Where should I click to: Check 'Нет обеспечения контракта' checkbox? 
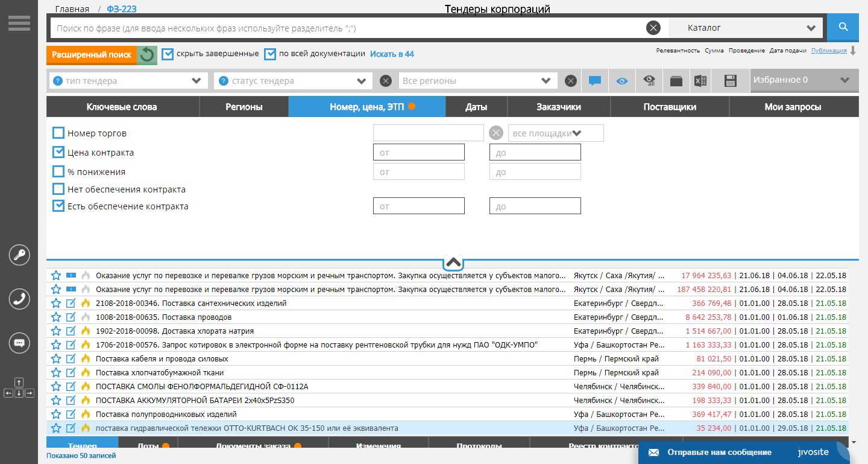coord(58,189)
